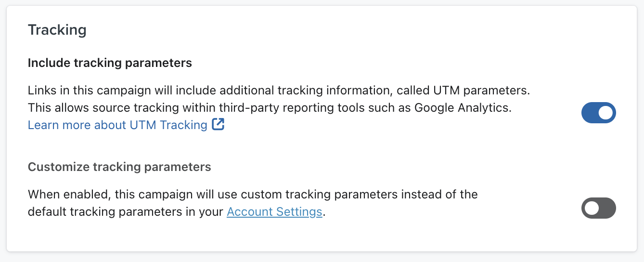Click the Customize tracking parameters label

119,167
